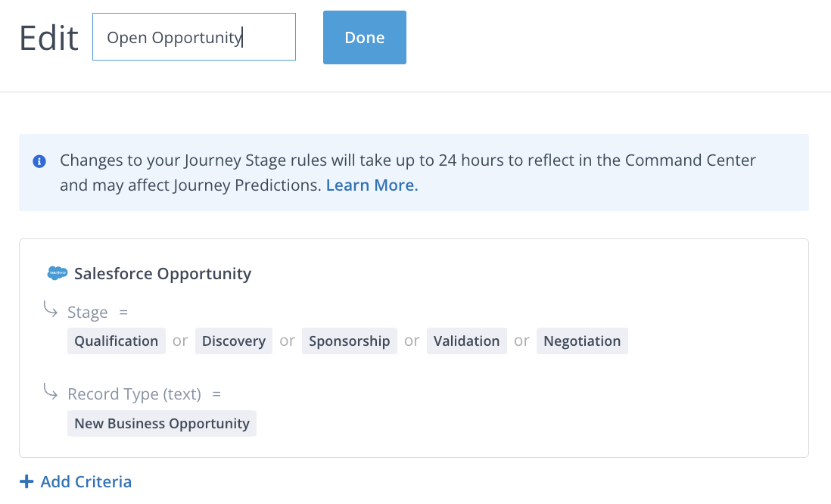This screenshot has width=831, height=504.
Task: Click the New Business Opportunity tag
Action: point(162,423)
